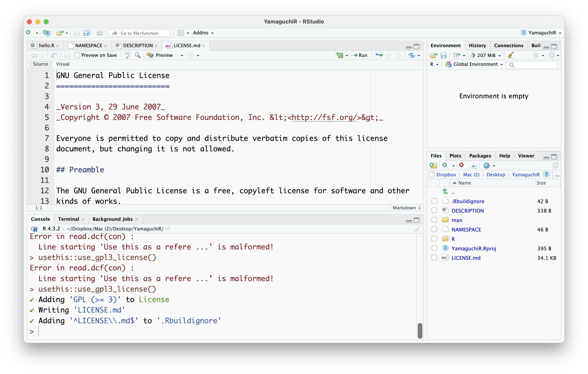Switch to the DESCRIPTION editor tab
588x374 pixels.
[138, 46]
